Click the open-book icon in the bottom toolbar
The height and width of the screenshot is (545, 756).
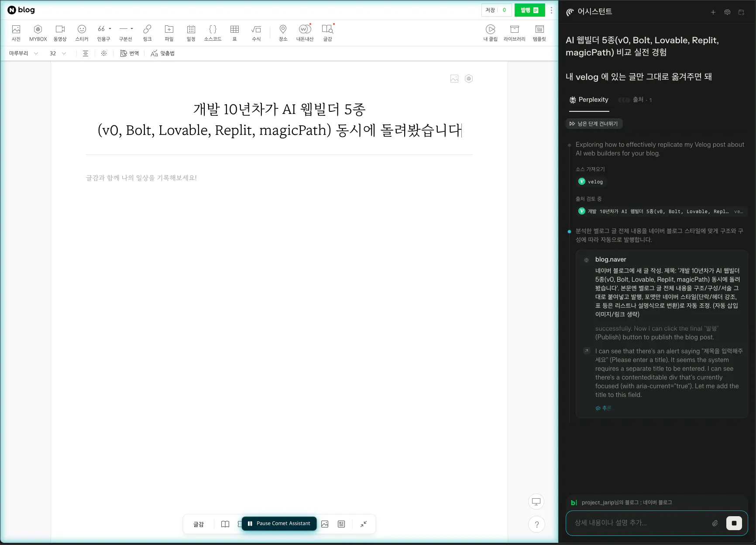225,524
